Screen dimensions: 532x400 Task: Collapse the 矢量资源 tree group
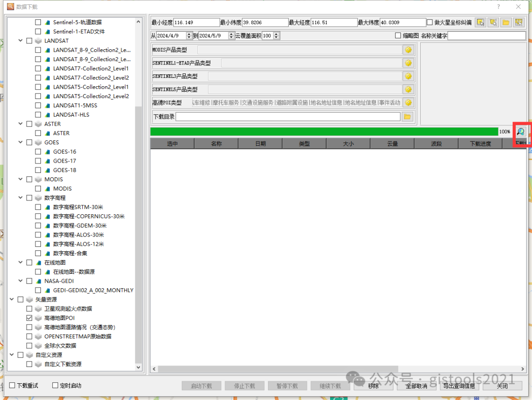[x=11, y=300]
